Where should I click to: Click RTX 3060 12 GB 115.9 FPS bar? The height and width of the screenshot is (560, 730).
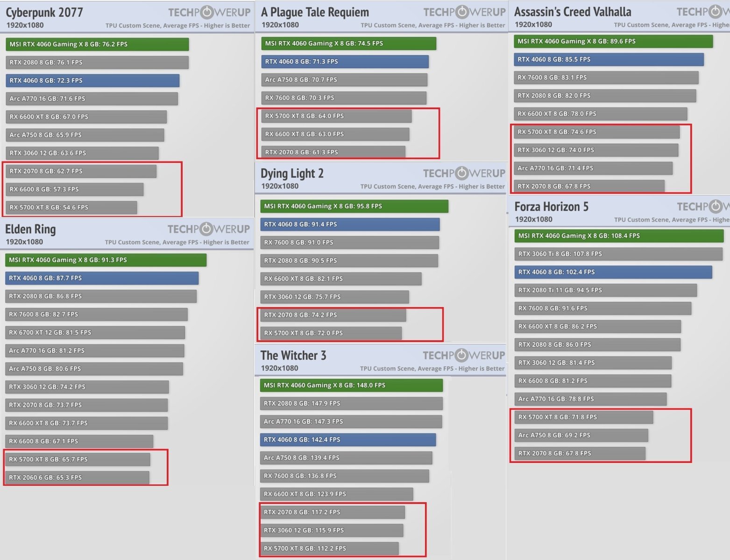pos(332,531)
